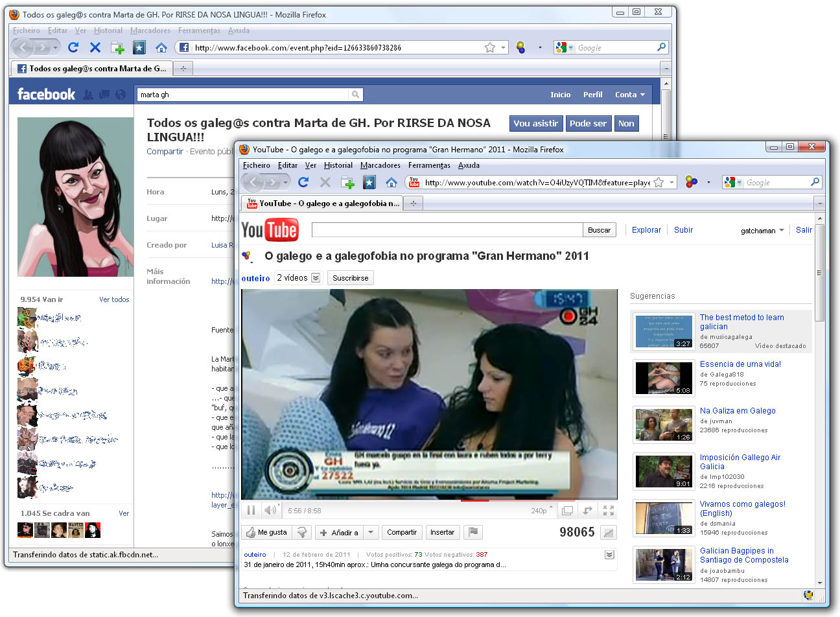Click the video progress seek bar
Image resolution: width=840 pixels, height=617 pixels.
[x=429, y=500]
